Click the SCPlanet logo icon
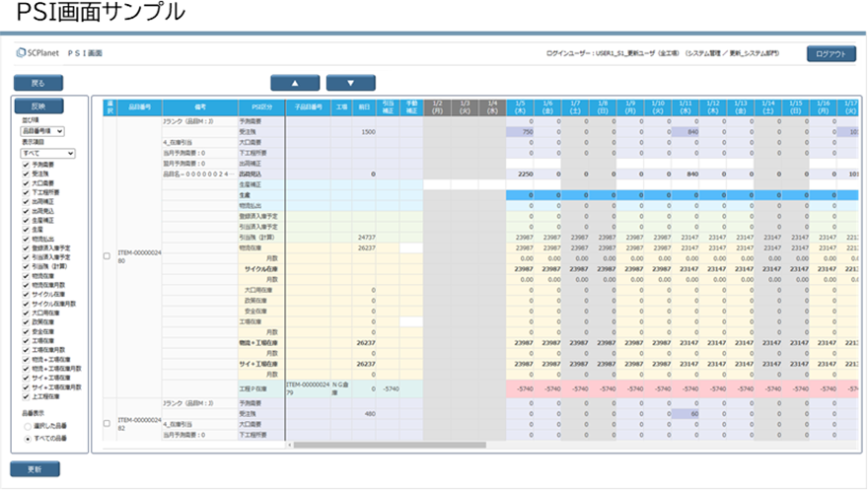Viewport: 868px width, 490px height. coord(22,52)
